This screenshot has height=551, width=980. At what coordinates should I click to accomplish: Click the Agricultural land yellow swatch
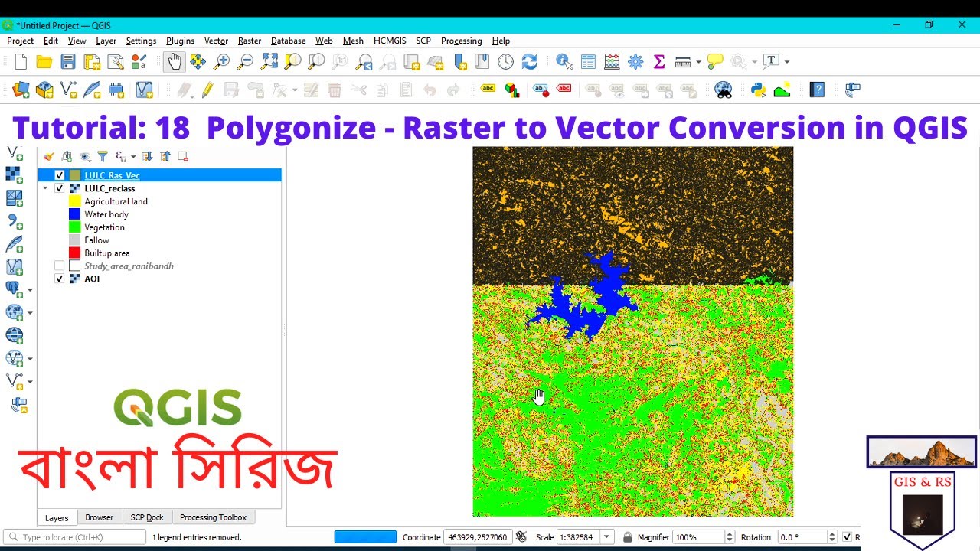tap(74, 201)
